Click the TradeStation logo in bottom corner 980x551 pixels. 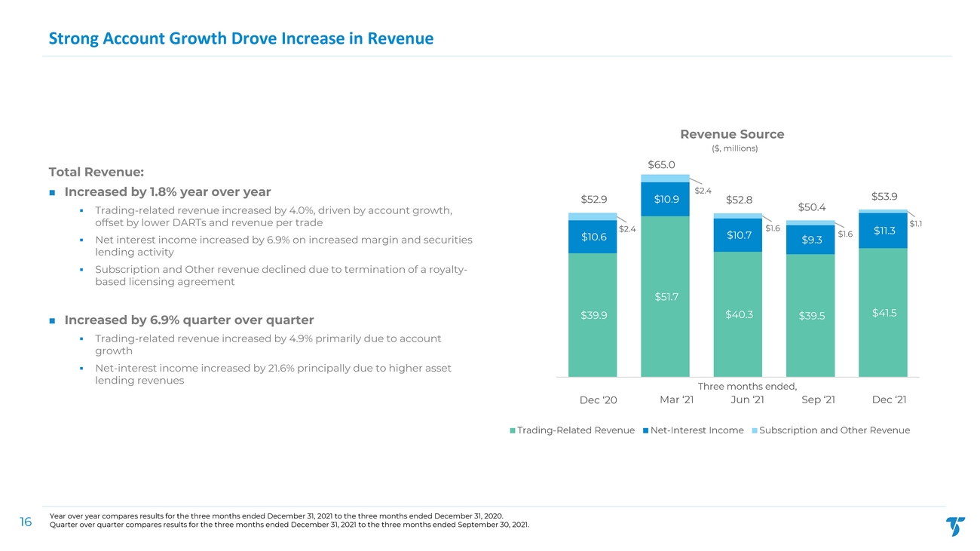pos(954,526)
